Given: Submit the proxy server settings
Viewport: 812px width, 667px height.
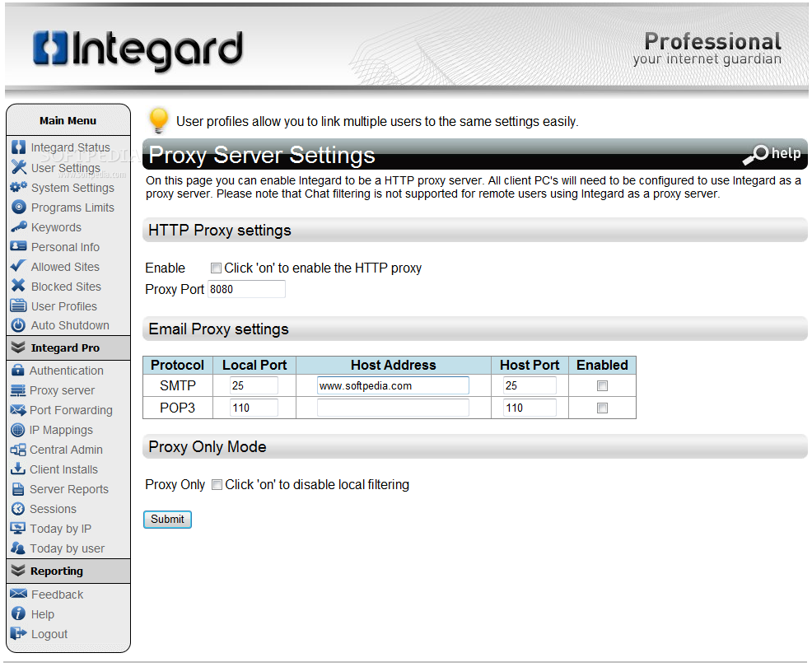Looking at the screenshot, I should pos(167,520).
